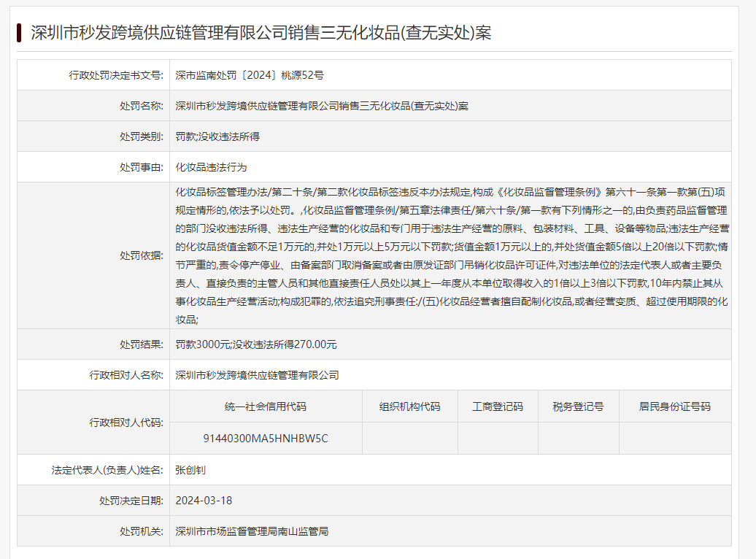Click the value 化妆品违法行为
Image resolution: width=756 pixels, height=559 pixels.
(211, 167)
